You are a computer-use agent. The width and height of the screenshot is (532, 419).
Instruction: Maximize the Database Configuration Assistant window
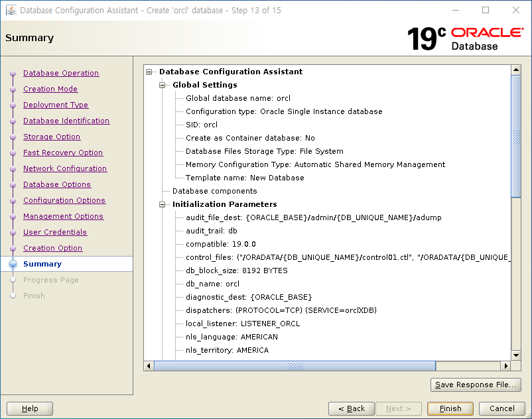[486, 10]
